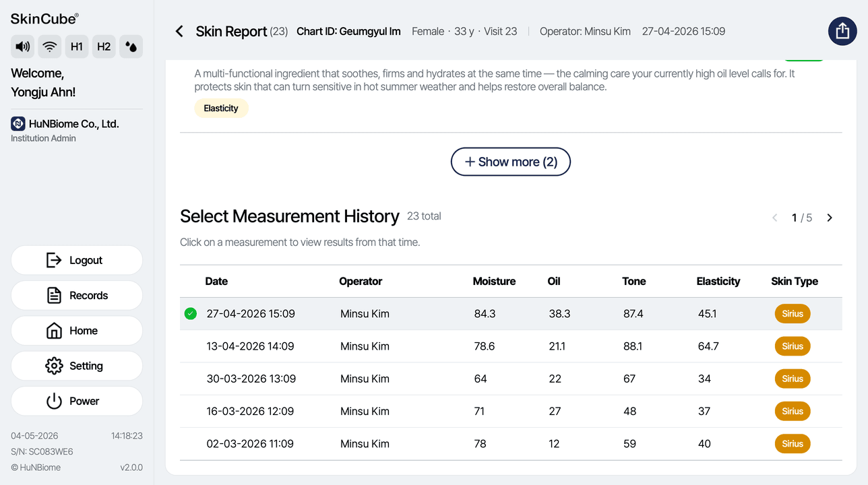
Task: Click moisture value 84.3
Action: pyautogui.click(x=485, y=314)
